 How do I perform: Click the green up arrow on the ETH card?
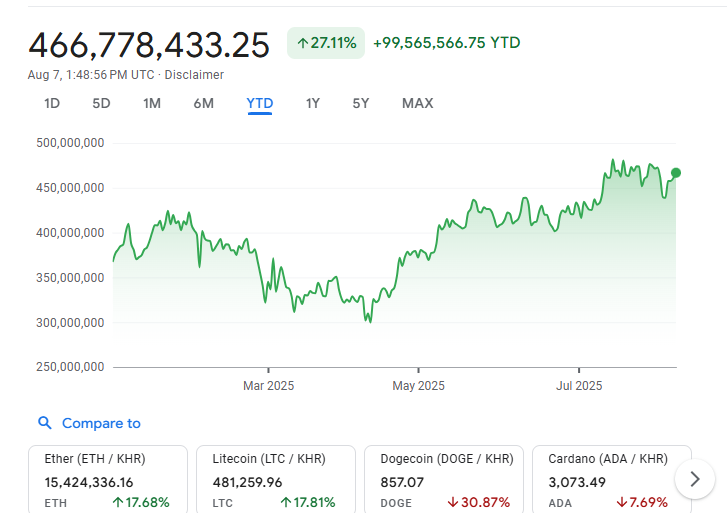tap(118, 502)
